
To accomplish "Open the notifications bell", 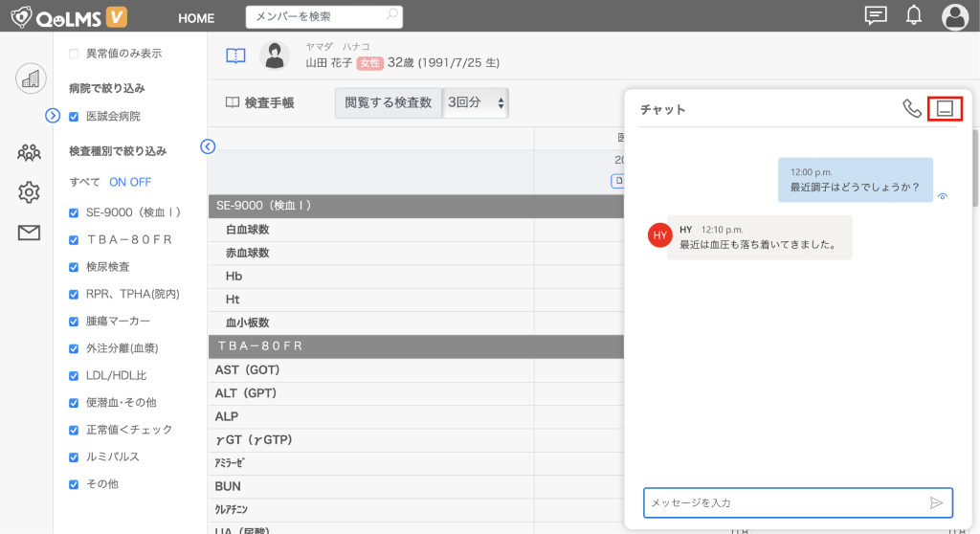I will tap(914, 15).
